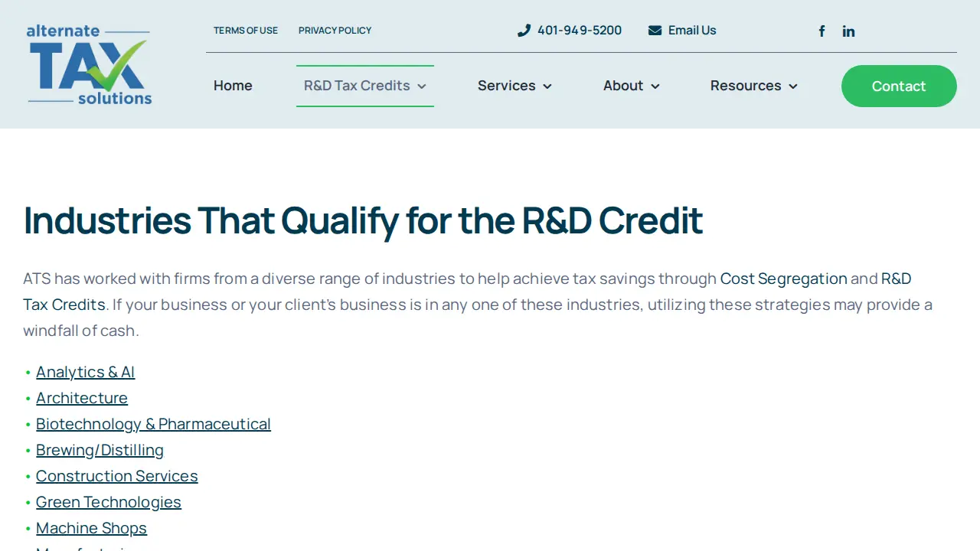Screen dimensions: 980x551
Task: Open the Terms of Use link
Action: pyautogui.click(x=246, y=31)
